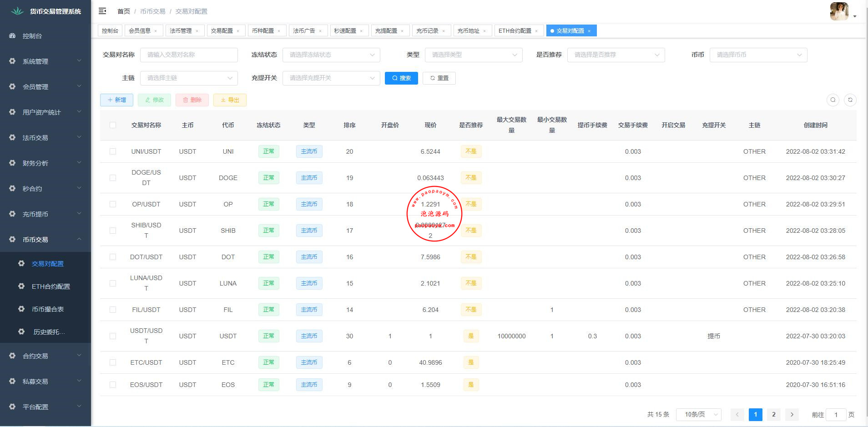Focus the 前往 page number input

coord(836,414)
